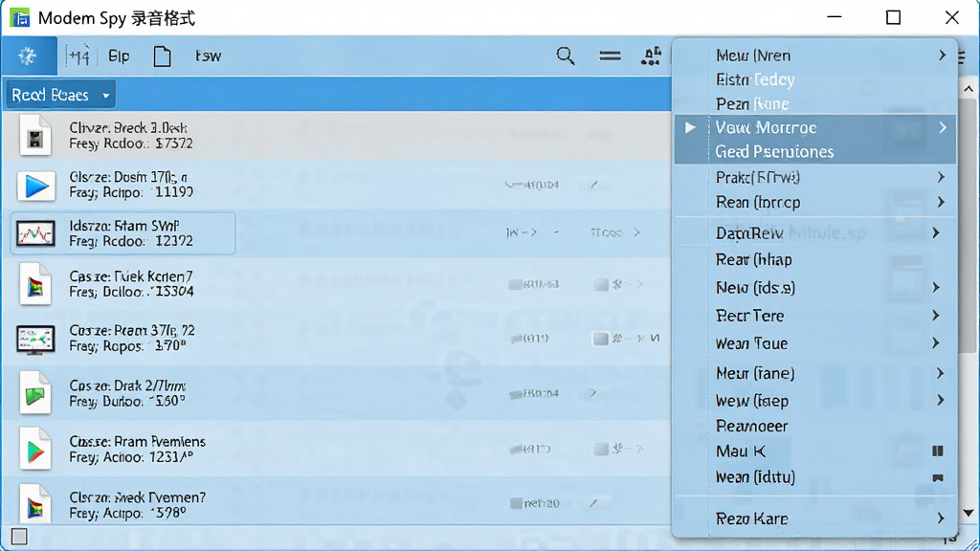Click the 'Fsw' toolbar button
Image resolution: width=980 pixels, height=551 pixels.
208,56
